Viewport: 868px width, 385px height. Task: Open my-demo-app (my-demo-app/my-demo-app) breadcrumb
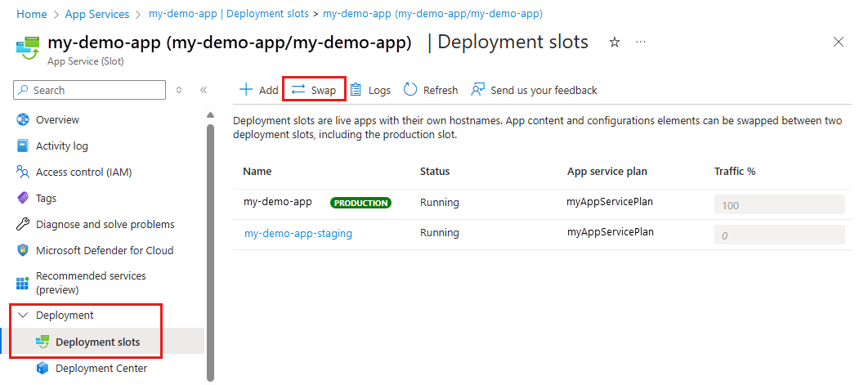point(432,14)
